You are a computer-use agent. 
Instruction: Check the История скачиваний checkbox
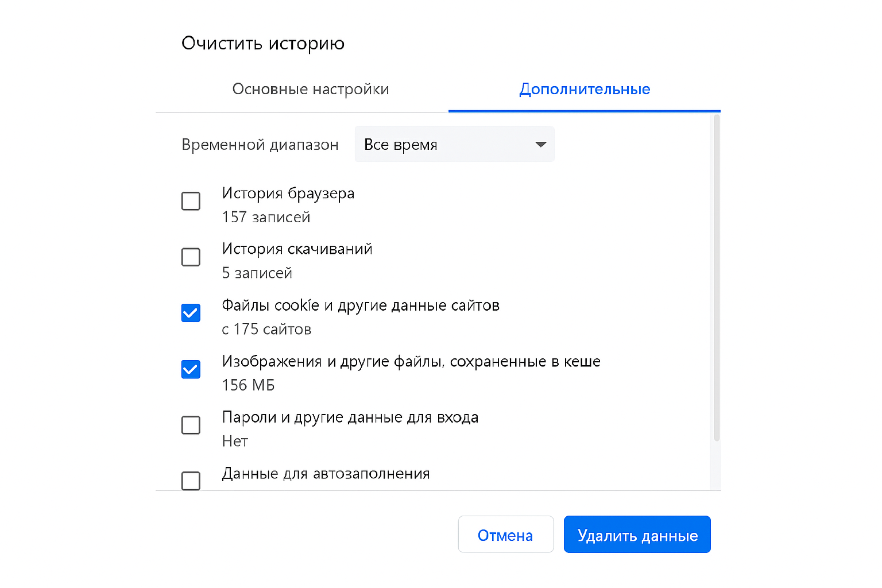[x=191, y=257]
